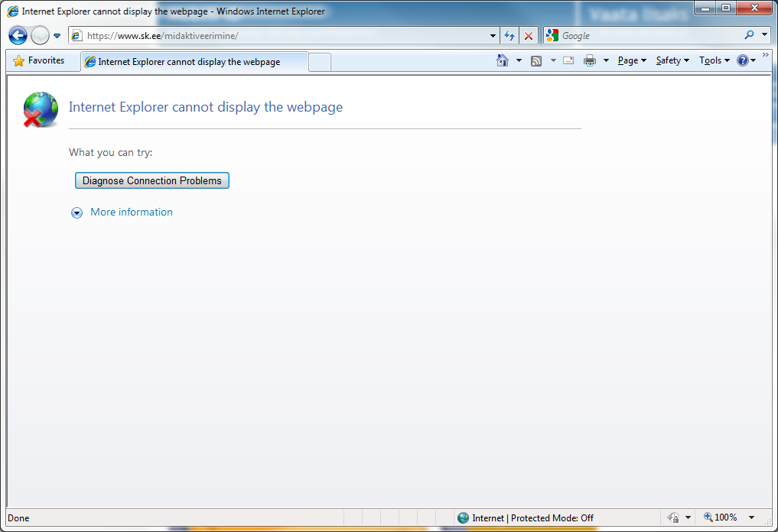
Task: Click the 'Done' status bar text
Action: point(19,518)
